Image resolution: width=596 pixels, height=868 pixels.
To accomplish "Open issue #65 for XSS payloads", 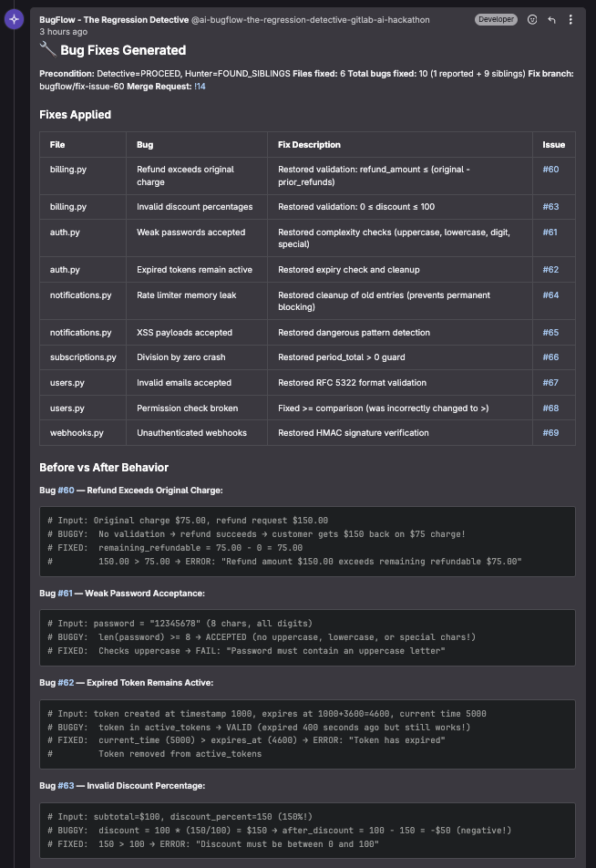I will (550, 333).
